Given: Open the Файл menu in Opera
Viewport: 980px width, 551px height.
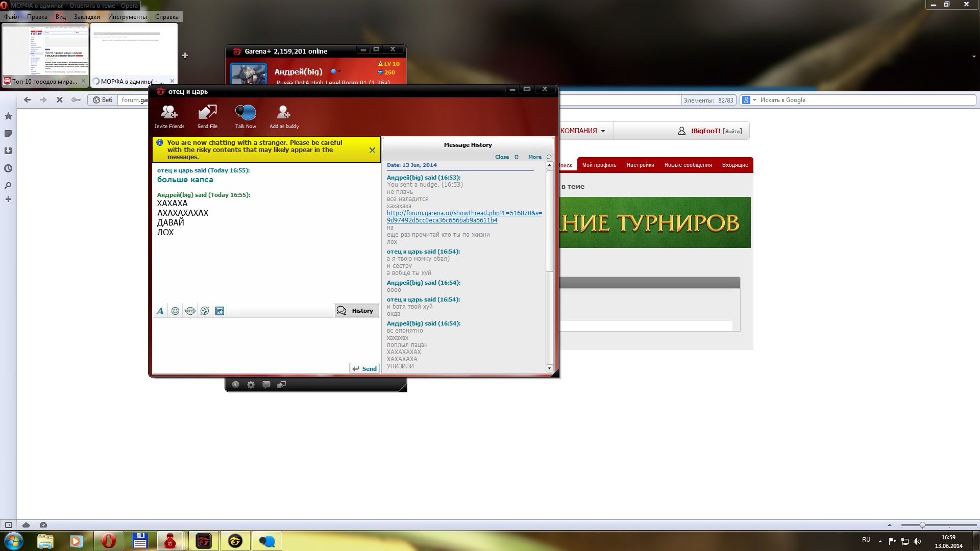Looking at the screenshot, I should pyautogui.click(x=11, y=17).
